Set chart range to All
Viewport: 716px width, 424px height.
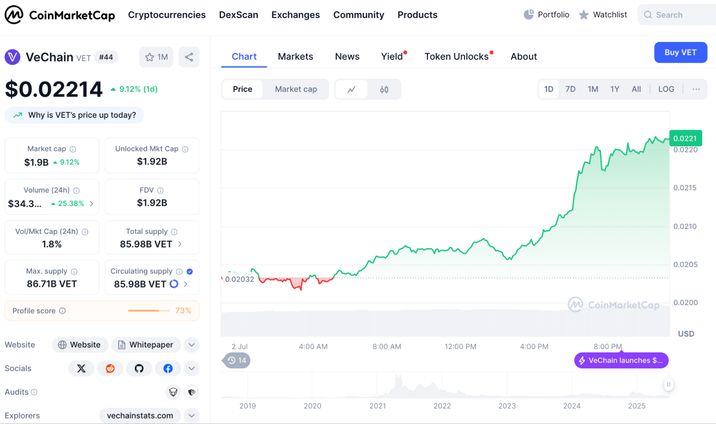tap(636, 89)
